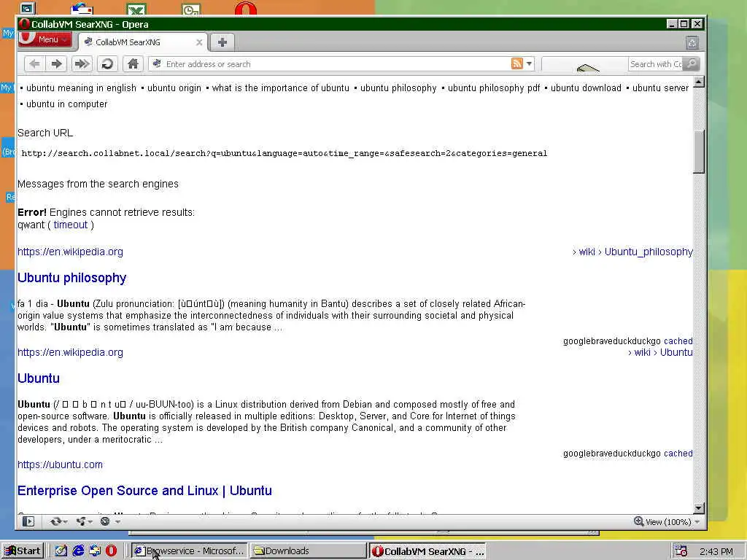Click '› wiki › Ubuntu_philosophy' breadcrumb link
The height and width of the screenshot is (560, 747).
(x=632, y=252)
